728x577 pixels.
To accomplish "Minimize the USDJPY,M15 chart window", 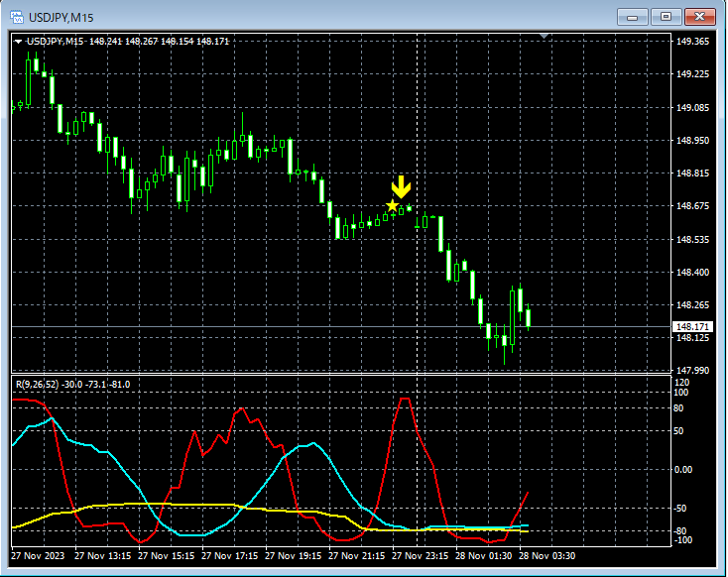I will point(633,16).
